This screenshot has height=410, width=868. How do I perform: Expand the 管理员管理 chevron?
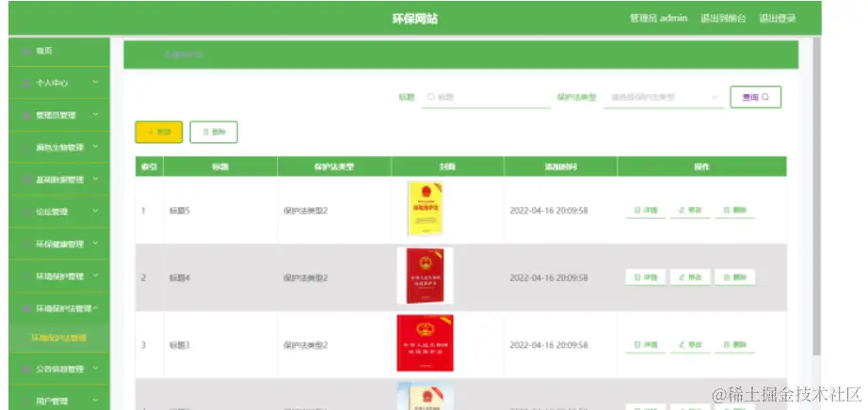(95, 115)
